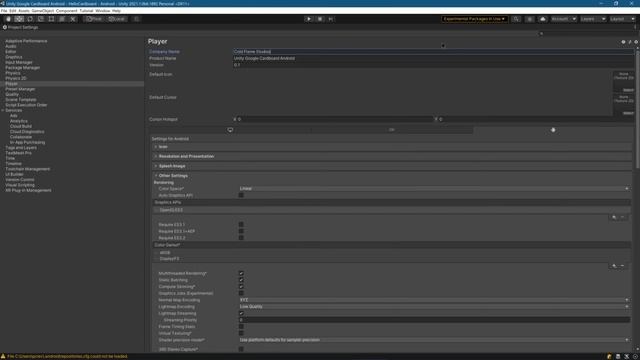
Task: Add a Graphics API with the plus button
Action: tap(614, 217)
